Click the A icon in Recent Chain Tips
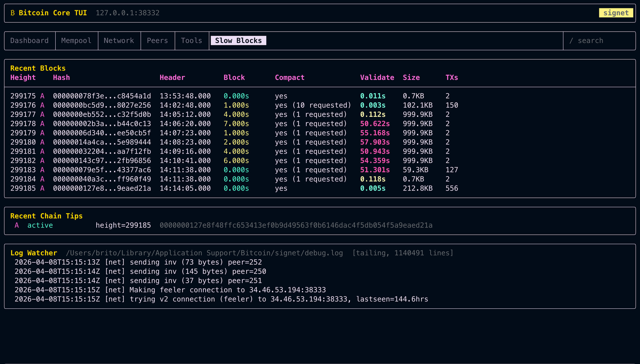The image size is (640, 364). coord(17,225)
